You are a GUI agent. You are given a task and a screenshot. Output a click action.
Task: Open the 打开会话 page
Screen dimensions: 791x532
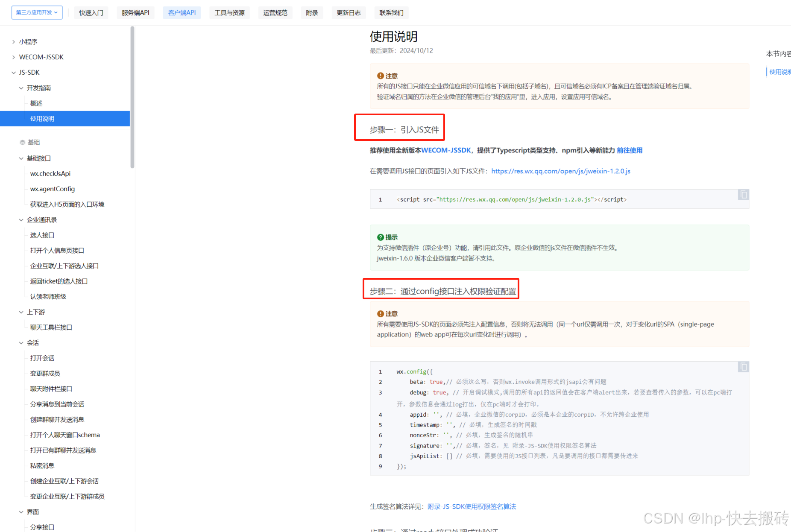point(42,358)
